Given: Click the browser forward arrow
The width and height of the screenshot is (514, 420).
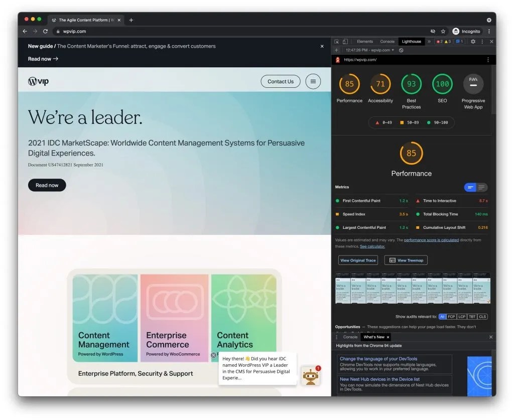Looking at the screenshot, I should (x=35, y=32).
